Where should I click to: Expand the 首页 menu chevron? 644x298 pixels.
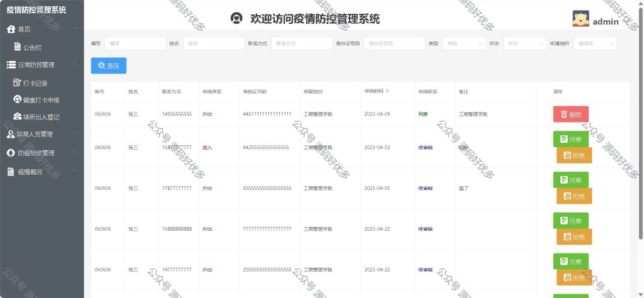75,28
